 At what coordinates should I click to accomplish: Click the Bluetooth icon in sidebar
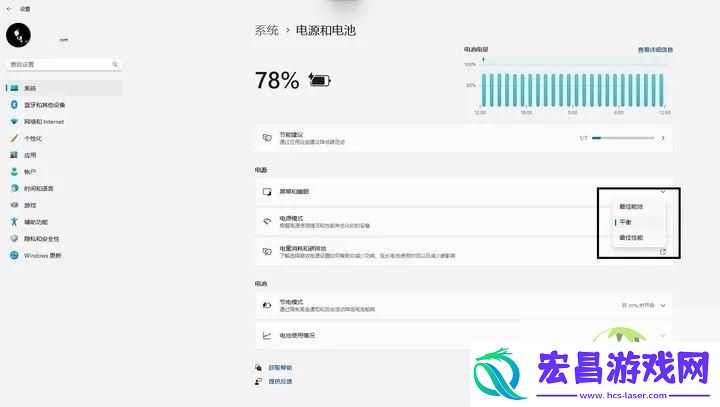(x=14, y=105)
